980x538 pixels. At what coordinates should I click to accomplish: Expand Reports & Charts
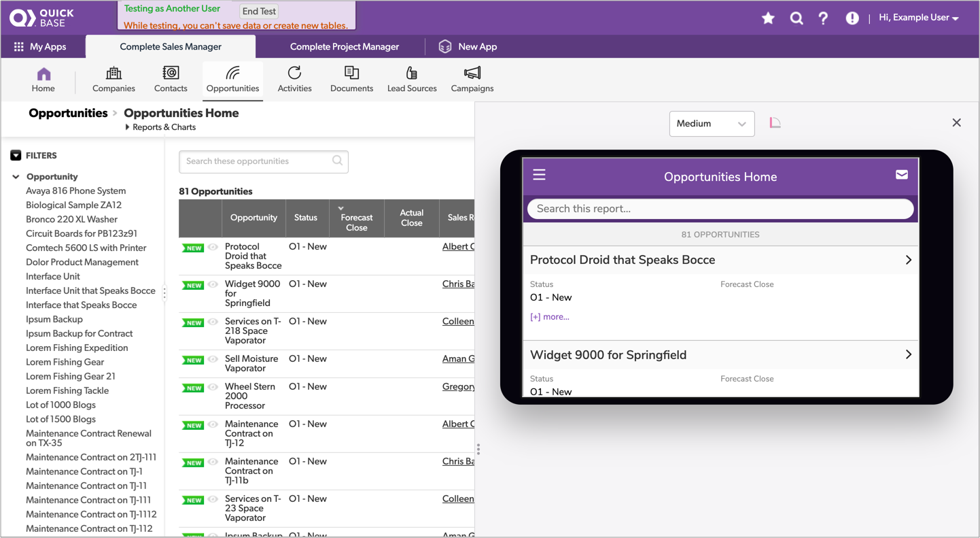160,127
